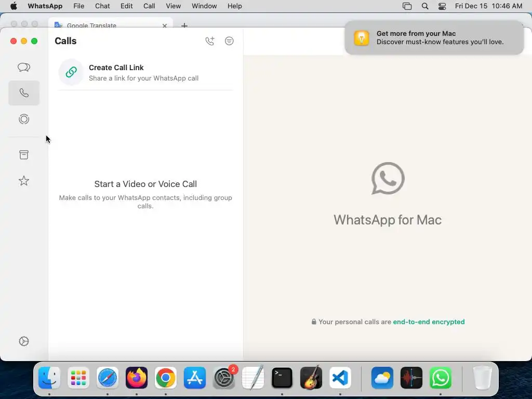Open Trash from the Dock
The width and height of the screenshot is (532, 399).
(483, 378)
